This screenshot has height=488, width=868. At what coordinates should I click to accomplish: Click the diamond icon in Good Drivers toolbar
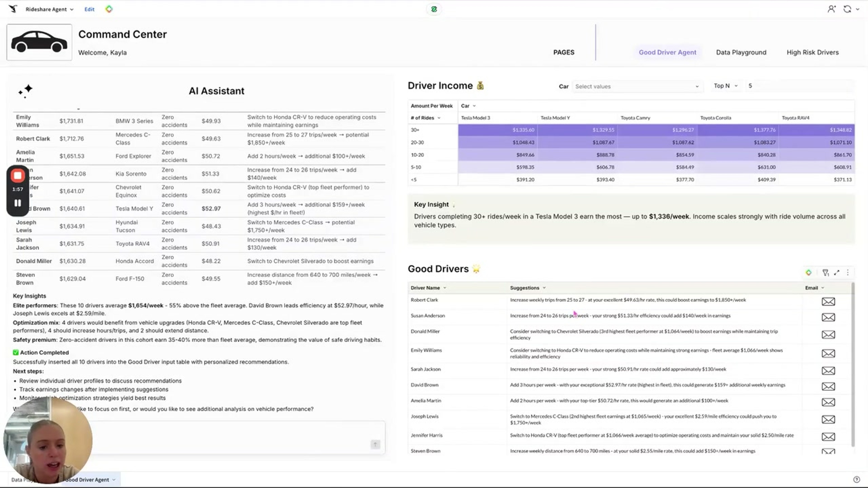808,273
